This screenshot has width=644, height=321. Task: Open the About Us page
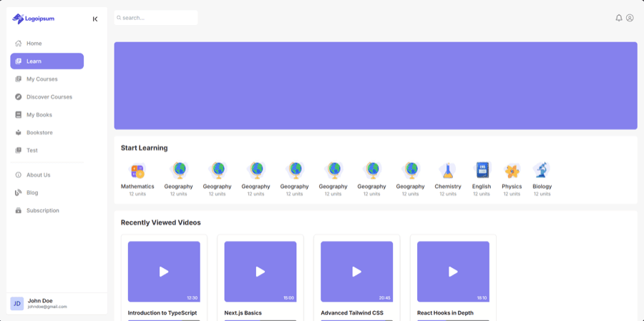(47, 175)
